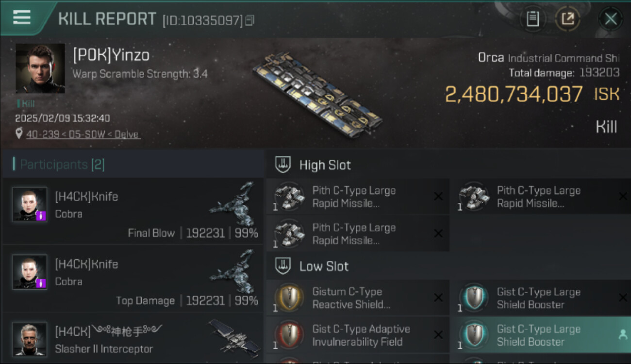This screenshot has height=364, width=631.
Task: Click X on first Pith C-Type Rapid Missile
Action: 438,197
